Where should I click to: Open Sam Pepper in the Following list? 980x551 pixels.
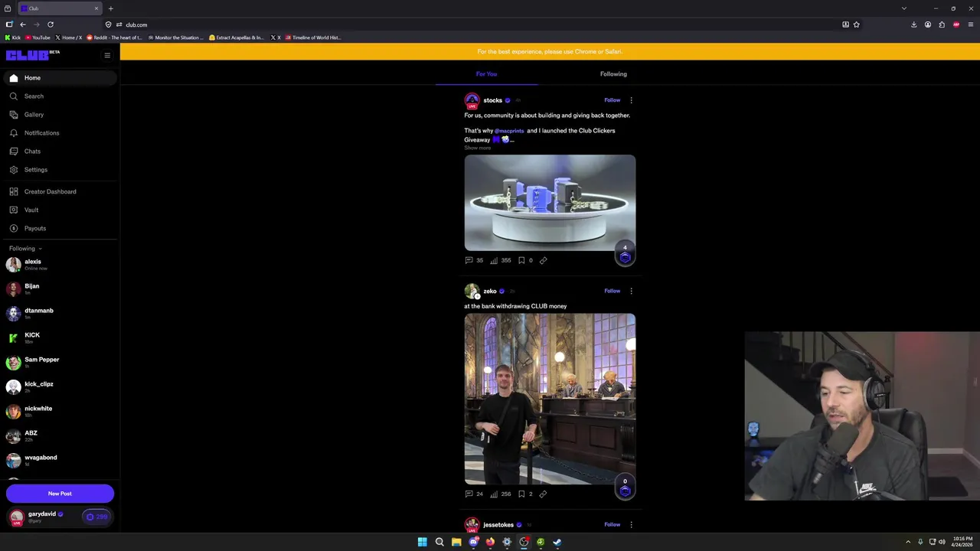point(59,363)
